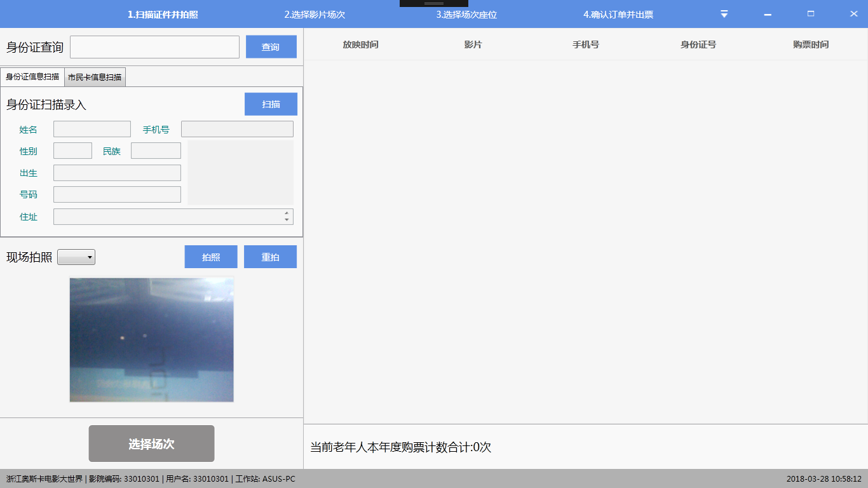Screen dimensions: 868x488
Task: Click the 手机号 text field
Action: coord(237,129)
